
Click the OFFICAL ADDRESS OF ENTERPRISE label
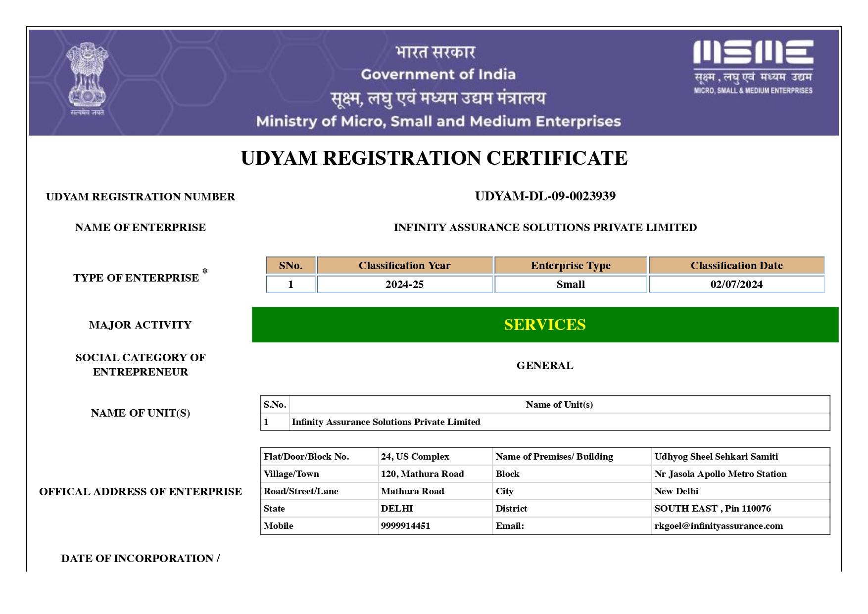point(141,492)
